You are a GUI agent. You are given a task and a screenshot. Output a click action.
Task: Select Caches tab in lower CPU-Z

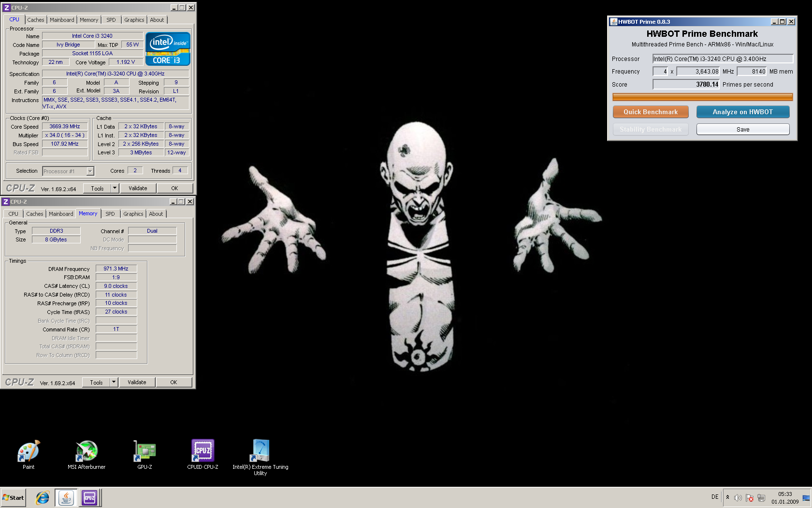click(x=35, y=214)
